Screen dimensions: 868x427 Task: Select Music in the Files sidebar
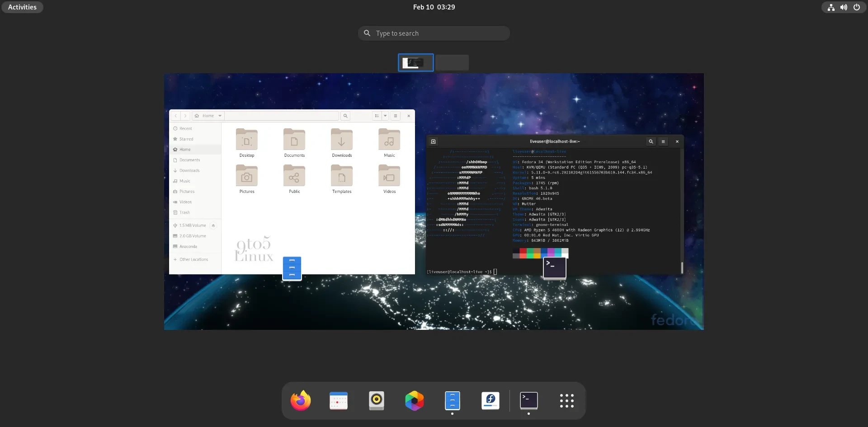click(195, 181)
